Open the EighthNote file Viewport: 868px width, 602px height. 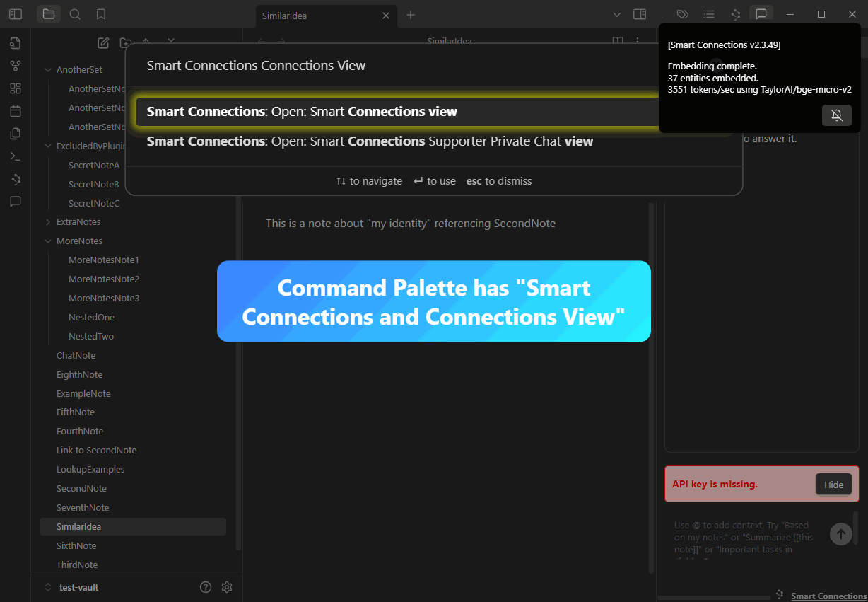[79, 375]
